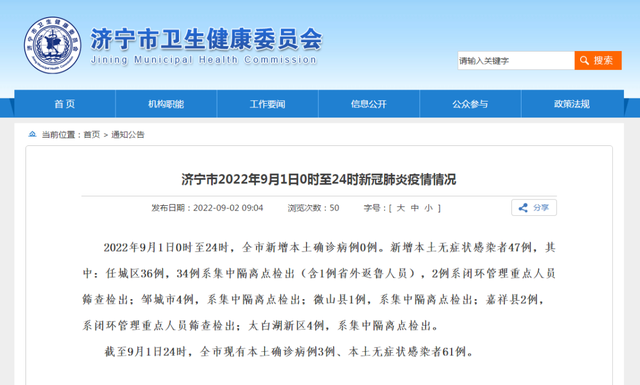Open the 机构职能 navigation tab
640x385 pixels.
point(166,104)
